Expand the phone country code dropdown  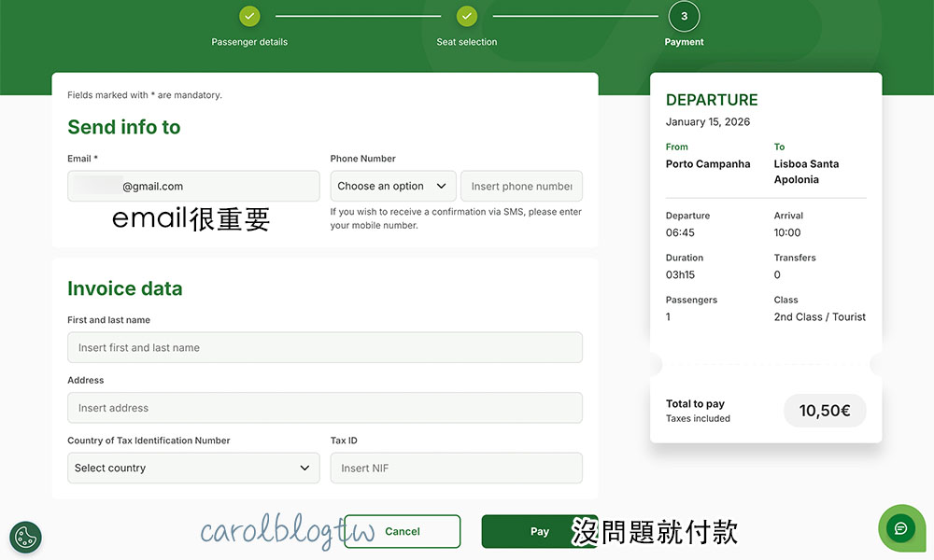(x=392, y=187)
